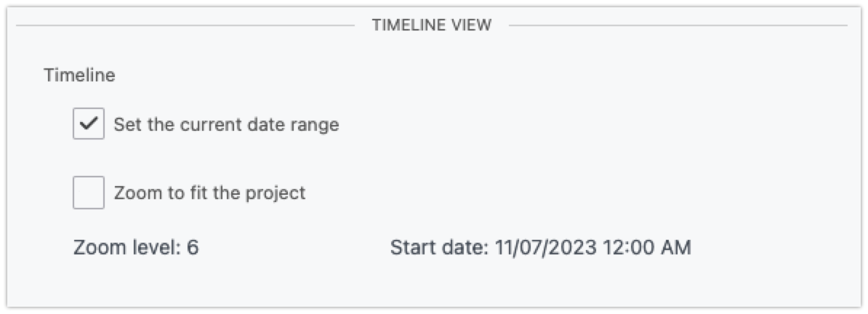868x314 pixels.
Task: Click the "Zoom level:" label text
Action: (126, 248)
